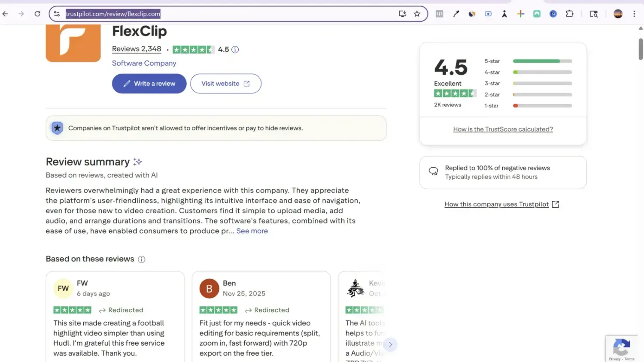Click the 5-star rating distribution bar
Viewport: 644px width, 362px height.
click(x=542, y=61)
